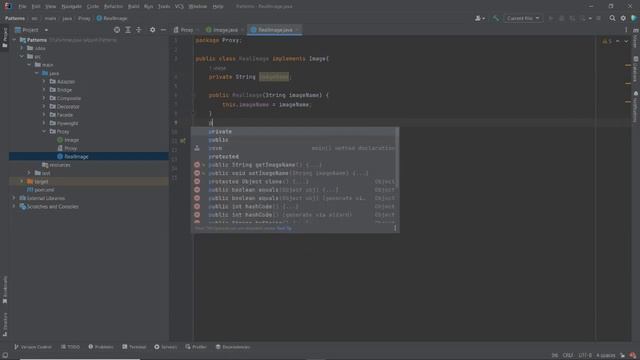Image resolution: width=640 pixels, height=360 pixels.
Task: Click the Build project hammer icon
Action: tap(496, 18)
